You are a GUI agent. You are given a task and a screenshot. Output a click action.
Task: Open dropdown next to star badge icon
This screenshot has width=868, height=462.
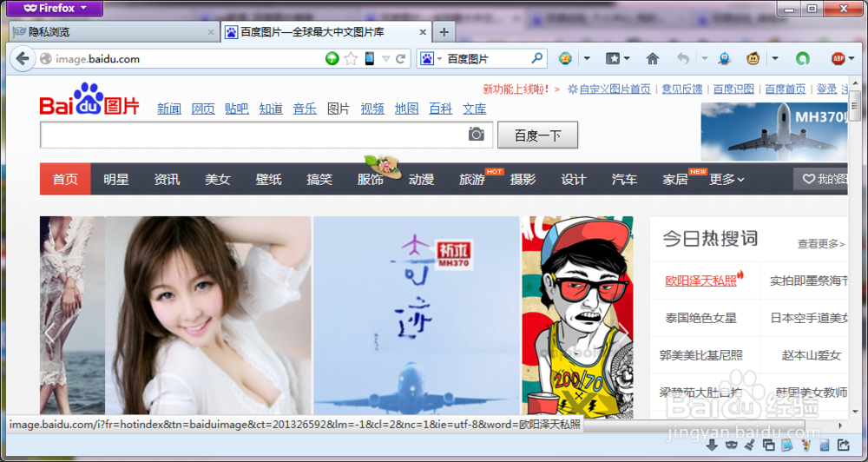pos(587,58)
